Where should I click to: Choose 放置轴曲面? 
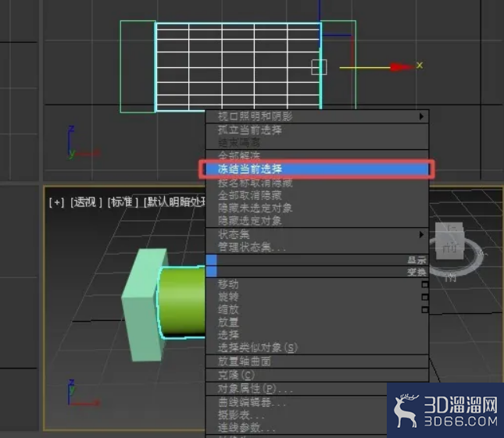point(317,361)
